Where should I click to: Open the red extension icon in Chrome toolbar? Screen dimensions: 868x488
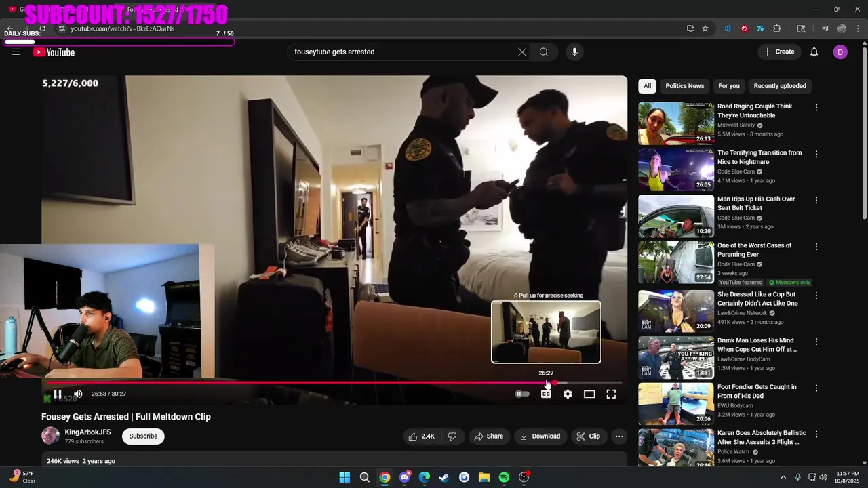[x=744, y=28]
